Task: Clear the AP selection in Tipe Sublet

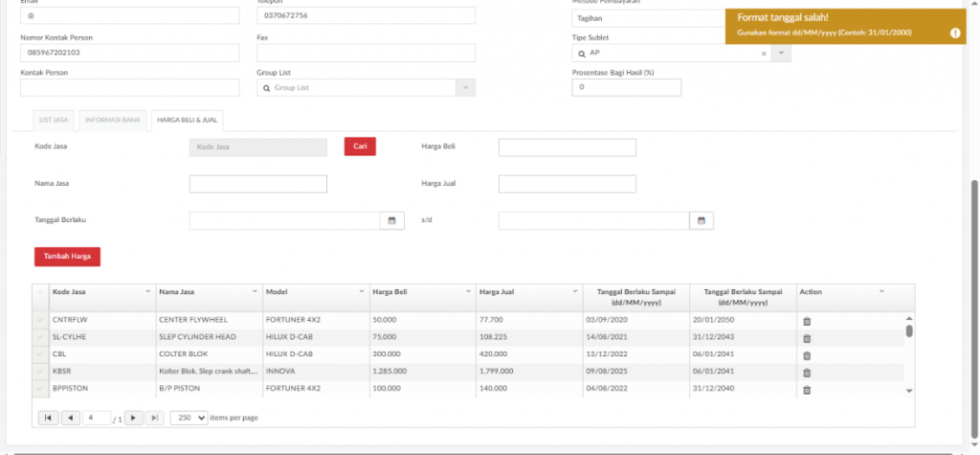Action: point(763,53)
